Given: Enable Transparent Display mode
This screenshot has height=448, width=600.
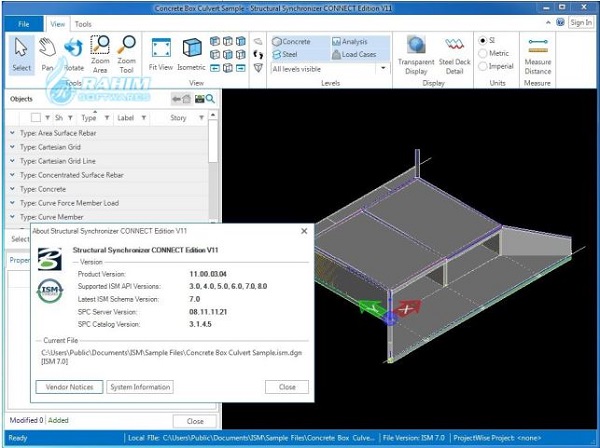Looking at the screenshot, I should coord(416,55).
